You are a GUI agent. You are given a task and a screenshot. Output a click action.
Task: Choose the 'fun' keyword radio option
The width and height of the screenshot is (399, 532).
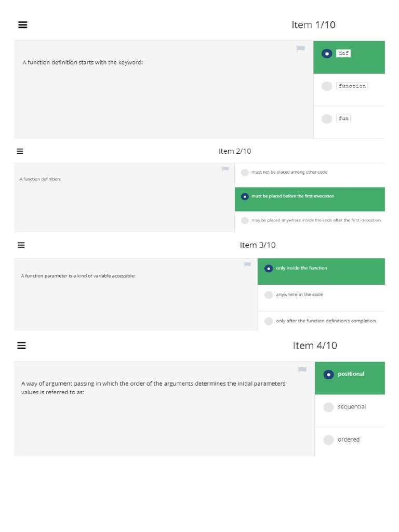click(327, 119)
